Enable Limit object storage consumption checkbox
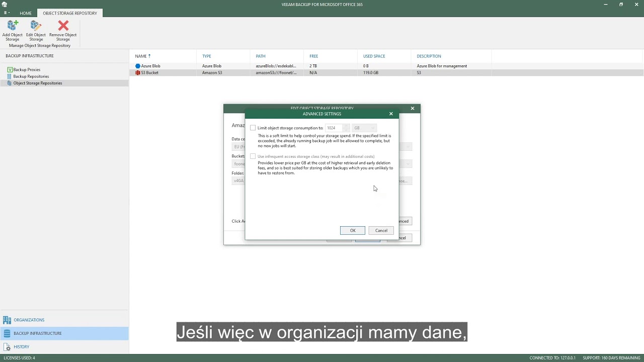Screen dimensions: 644x362 (x=253, y=128)
